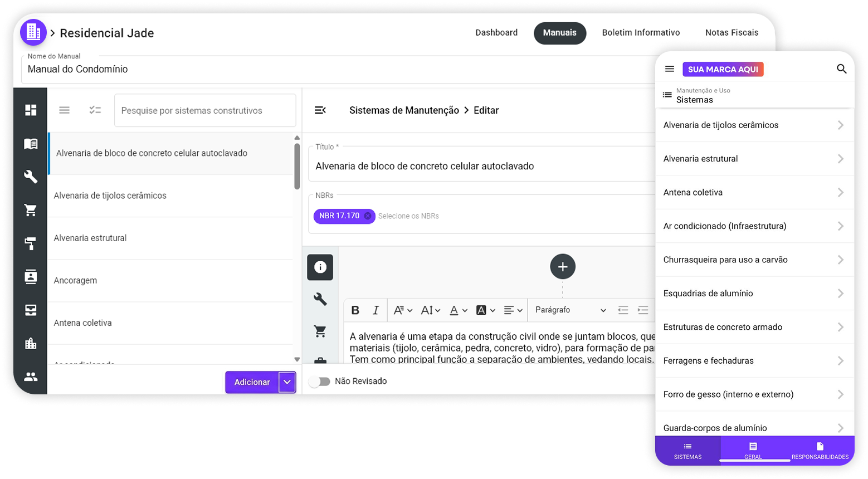Toggle the checklist selection mode icon
Screen dimensions: 868x479
[95, 110]
